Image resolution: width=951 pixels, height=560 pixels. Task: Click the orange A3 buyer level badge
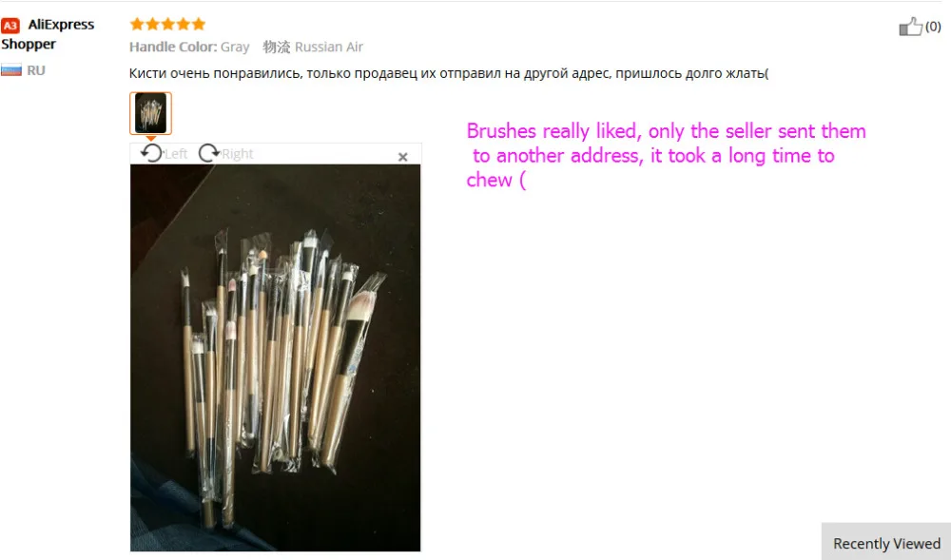click(10, 26)
